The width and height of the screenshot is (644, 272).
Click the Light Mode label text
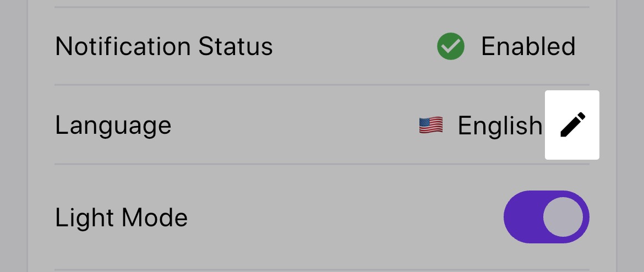point(121,217)
